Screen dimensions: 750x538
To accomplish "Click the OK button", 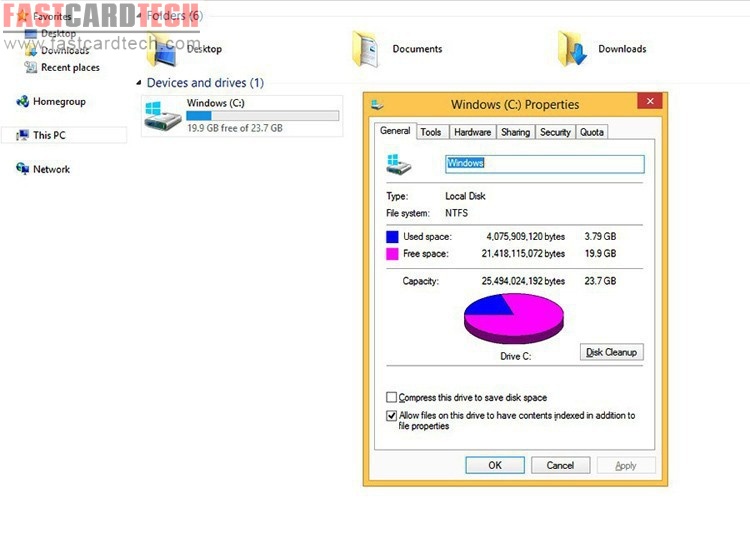I will coord(495,465).
